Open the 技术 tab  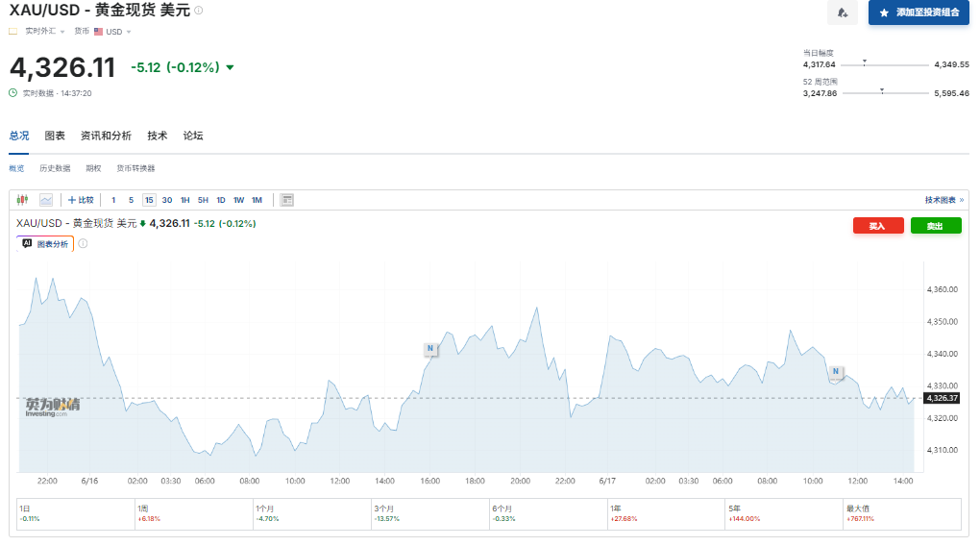click(x=157, y=136)
